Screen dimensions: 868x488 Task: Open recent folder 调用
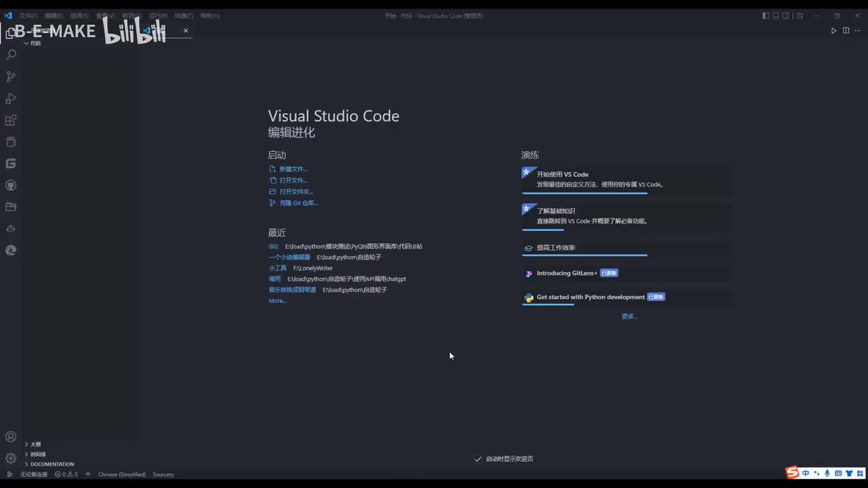[x=275, y=279]
